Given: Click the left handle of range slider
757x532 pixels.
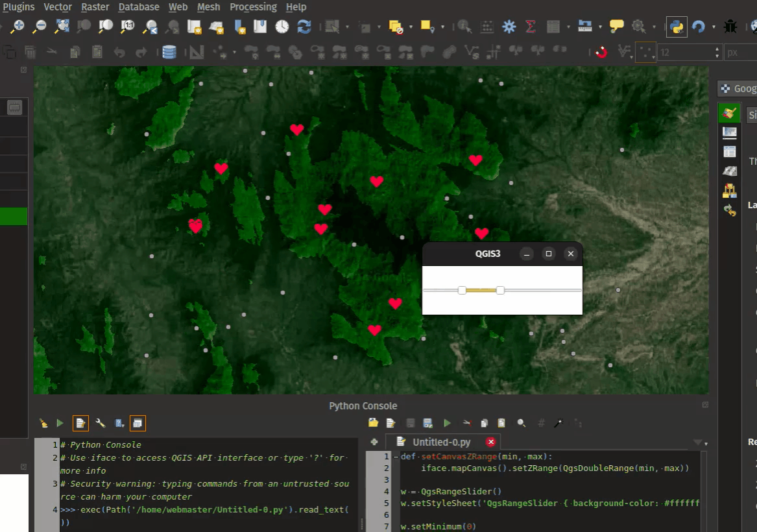Looking at the screenshot, I should coord(462,290).
